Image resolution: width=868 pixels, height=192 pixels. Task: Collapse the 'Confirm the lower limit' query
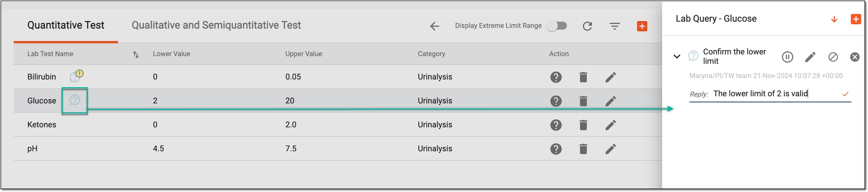point(677,56)
